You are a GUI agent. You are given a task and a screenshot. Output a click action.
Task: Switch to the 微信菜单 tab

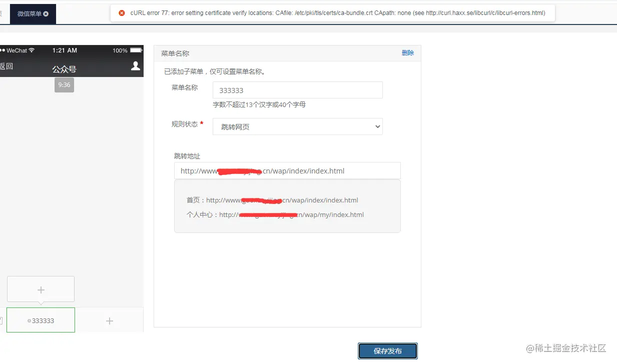coord(33,14)
